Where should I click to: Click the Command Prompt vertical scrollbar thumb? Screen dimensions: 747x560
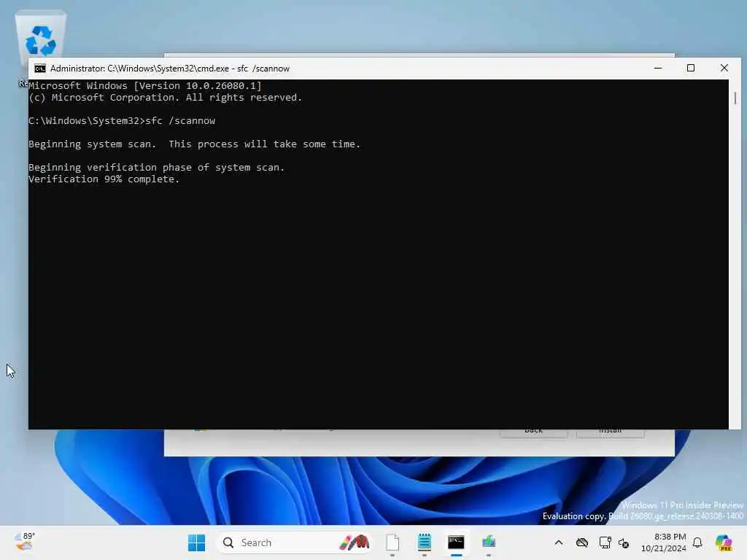[x=735, y=98]
